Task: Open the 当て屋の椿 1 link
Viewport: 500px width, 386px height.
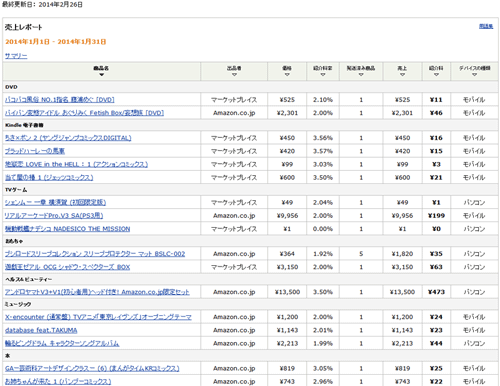Action: (49, 177)
